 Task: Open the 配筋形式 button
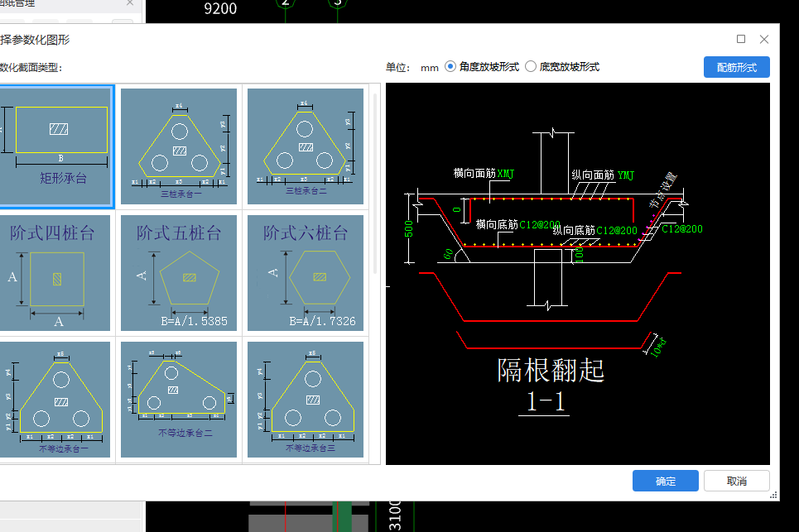click(x=736, y=67)
